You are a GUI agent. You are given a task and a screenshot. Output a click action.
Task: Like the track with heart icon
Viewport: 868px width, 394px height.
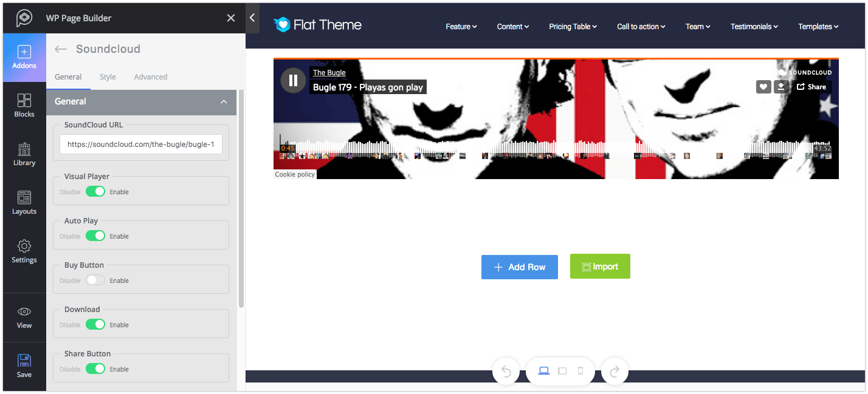coord(763,87)
